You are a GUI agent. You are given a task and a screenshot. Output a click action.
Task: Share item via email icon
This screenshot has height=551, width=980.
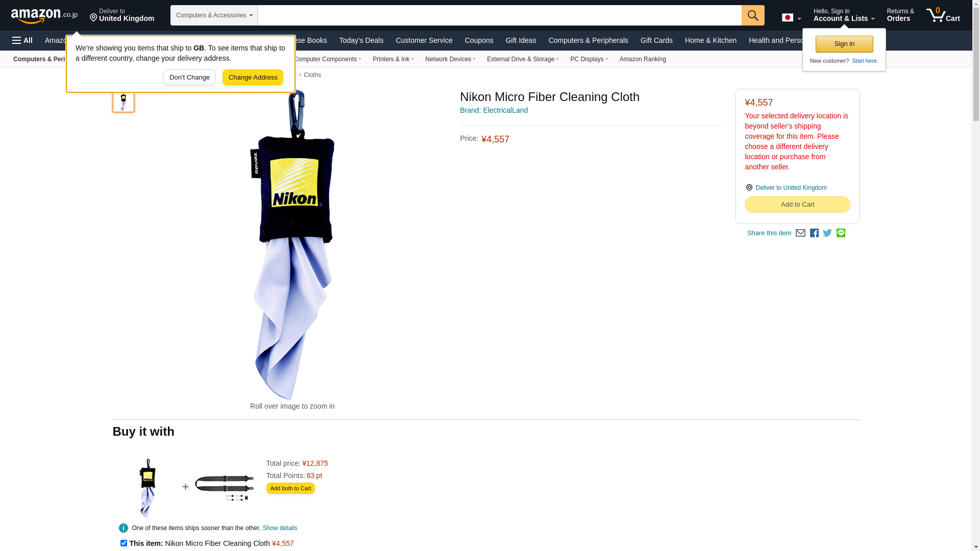[x=800, y=233]
